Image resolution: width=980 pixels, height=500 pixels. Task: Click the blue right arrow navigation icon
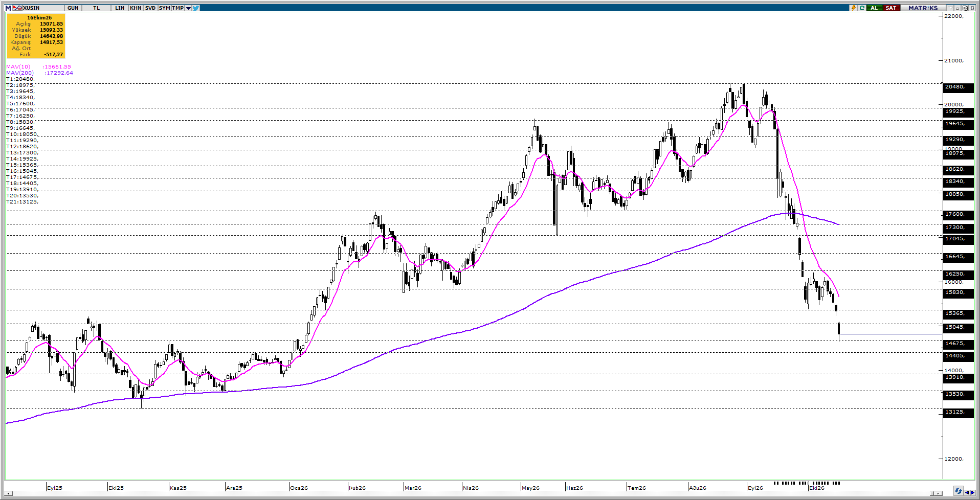click(972, 492)
